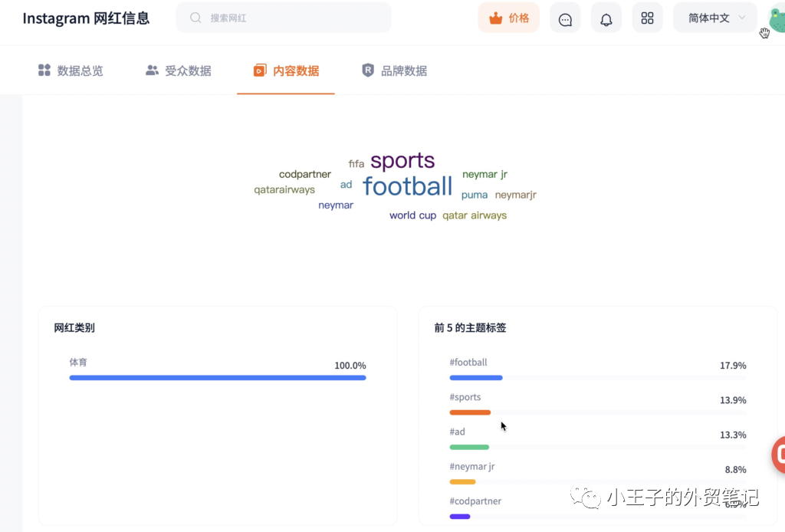This screenshot has height=532, width=785.
Task: Click the 体育 category progress bar
Action: coord(218,378)
